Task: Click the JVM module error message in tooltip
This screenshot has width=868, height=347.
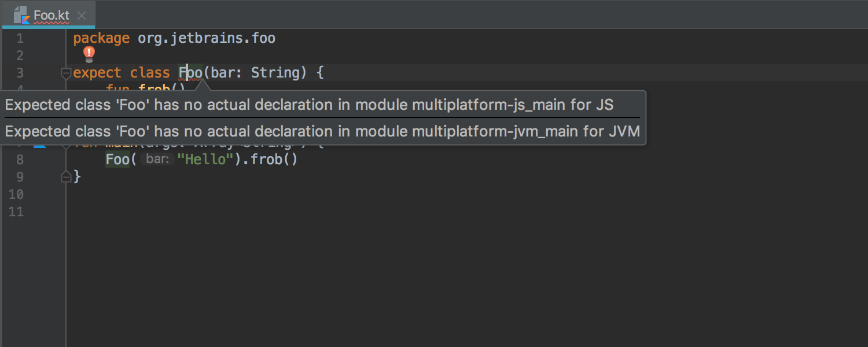Action: tap(323, 131)
